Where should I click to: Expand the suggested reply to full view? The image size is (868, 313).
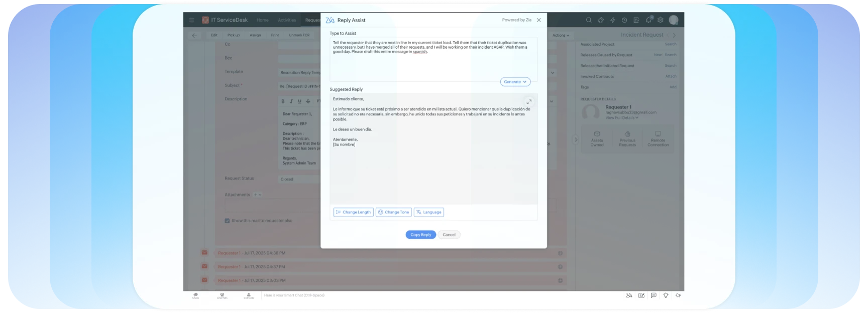(528, 101)
